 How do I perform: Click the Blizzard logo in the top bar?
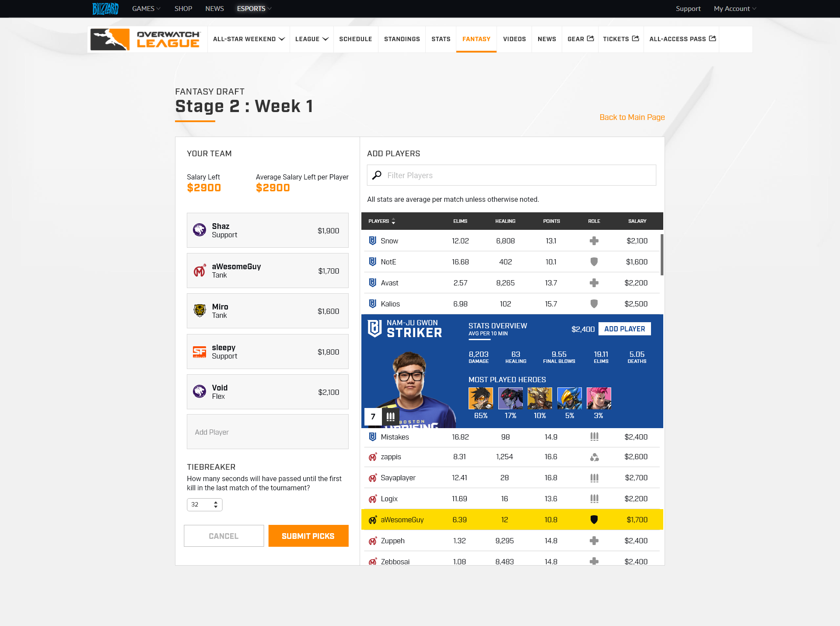click(x=105, y=8)
